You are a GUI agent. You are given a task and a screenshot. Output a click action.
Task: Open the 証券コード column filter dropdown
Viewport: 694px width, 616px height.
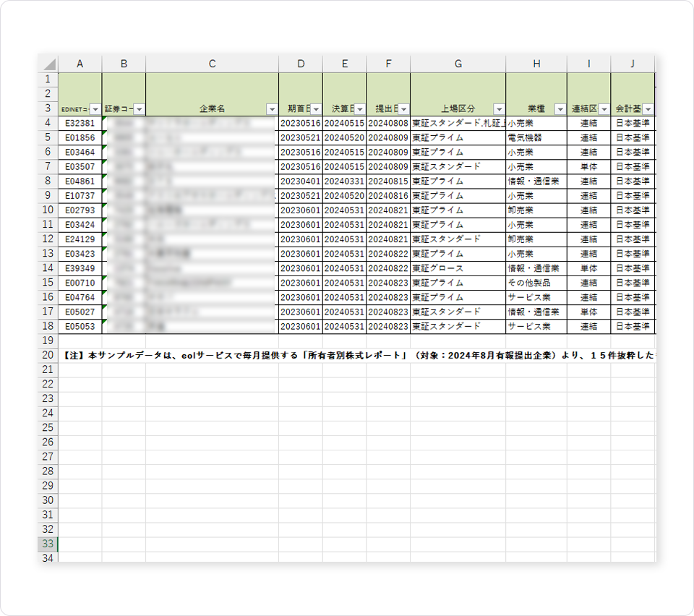click(140, 109)
